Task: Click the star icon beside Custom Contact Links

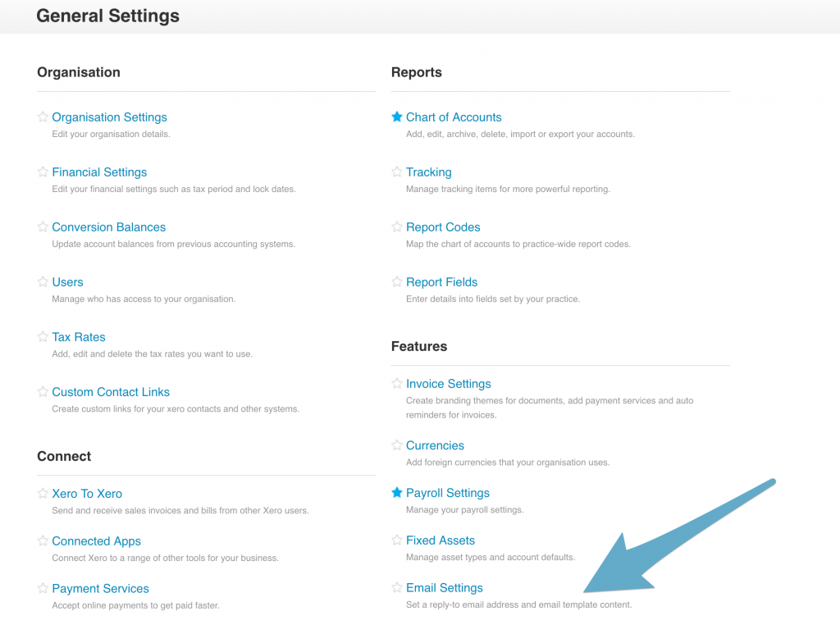Action: pos(43,392)
